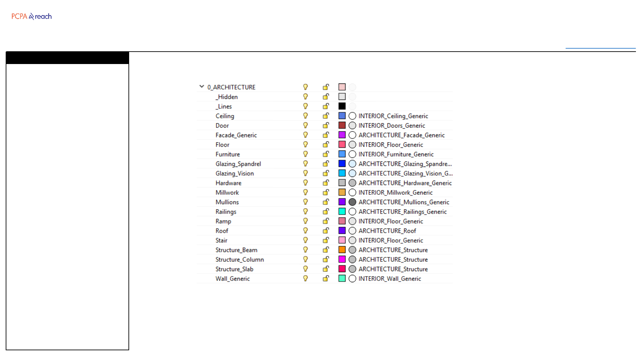The image size is (644, 362).
Task: Lock the Wall_Generic layer
Action: tap(326, 279)
